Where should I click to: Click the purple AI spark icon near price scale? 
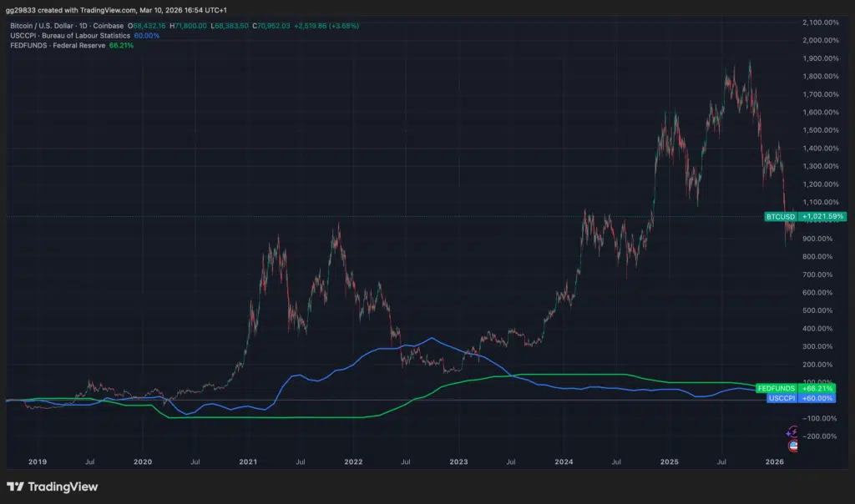793,431
